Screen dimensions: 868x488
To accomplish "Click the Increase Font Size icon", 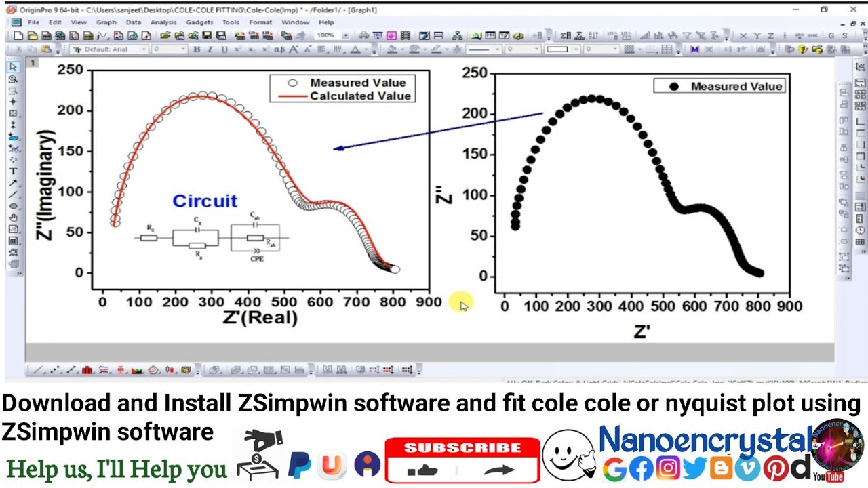I will (294, 49).
